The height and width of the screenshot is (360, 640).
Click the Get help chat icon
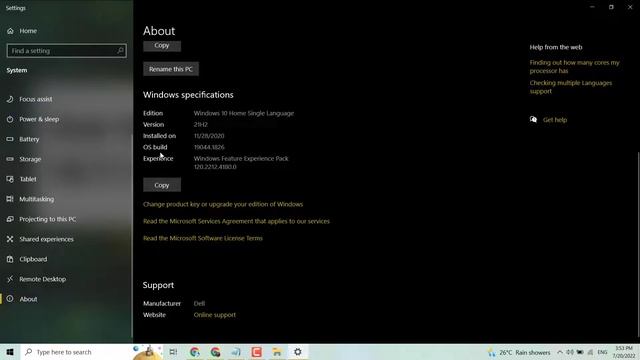point(533,119)
